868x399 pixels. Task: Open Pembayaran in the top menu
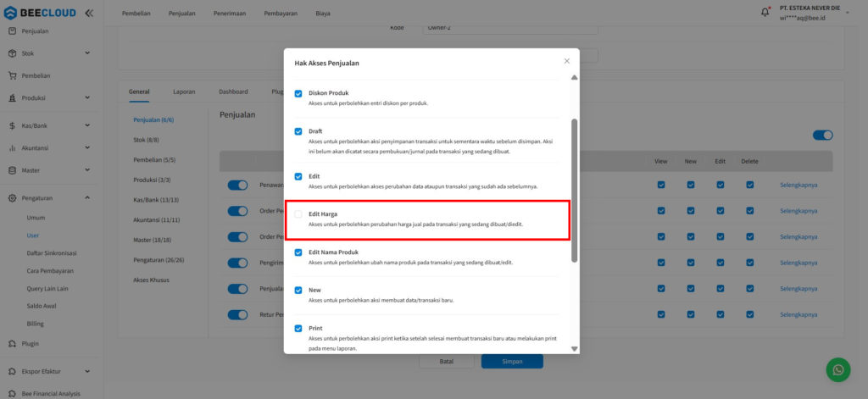(280, 14)
